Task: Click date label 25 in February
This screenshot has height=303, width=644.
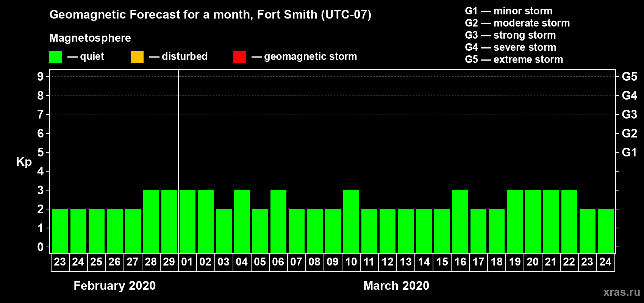Action: click(x=96, y=262)
